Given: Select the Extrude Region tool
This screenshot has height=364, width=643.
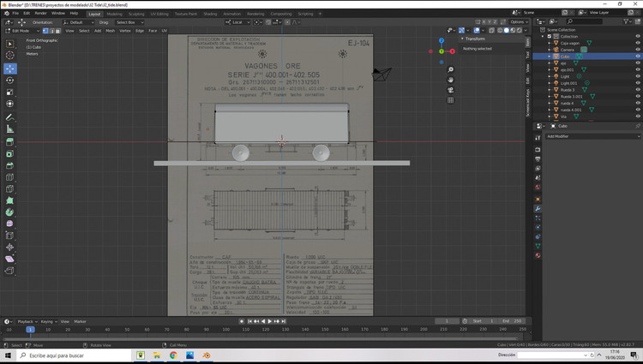Looking at the screenshot, I should pos(10,142).
